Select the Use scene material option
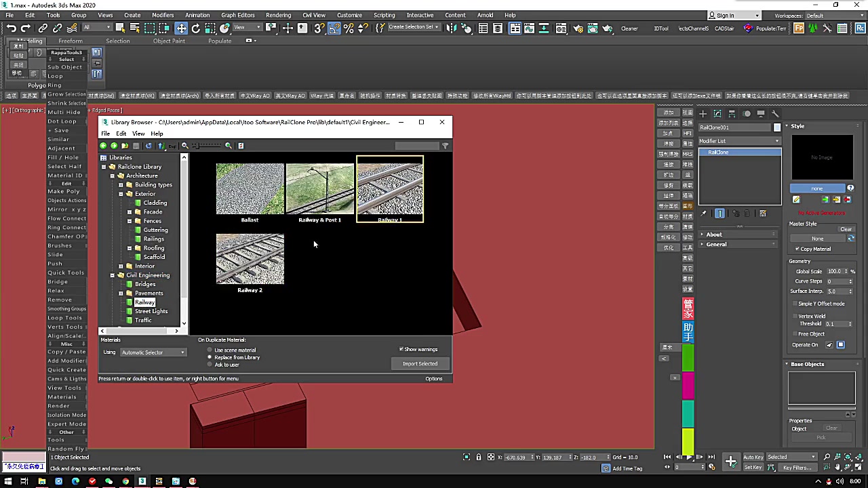The width and height of the screenshot is (868, 488). click(210, 350)
